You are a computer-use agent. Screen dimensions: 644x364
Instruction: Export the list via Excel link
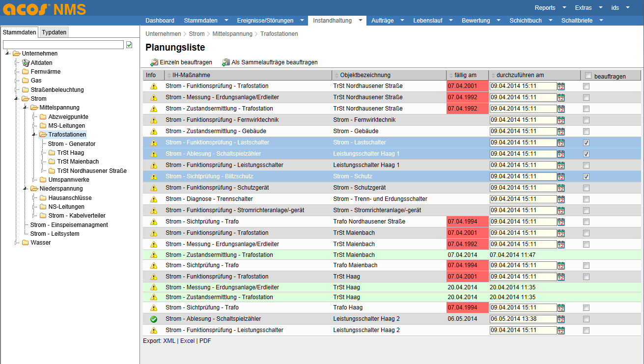187,340
